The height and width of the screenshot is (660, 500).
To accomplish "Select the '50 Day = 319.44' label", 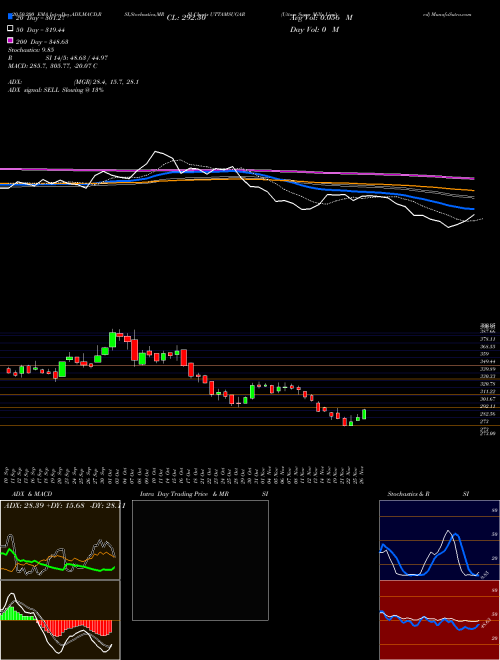I will click(x=41, y=29).
